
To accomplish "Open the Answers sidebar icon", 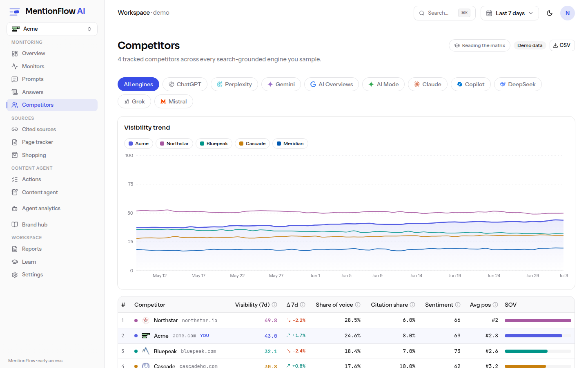I will point(15,92).
